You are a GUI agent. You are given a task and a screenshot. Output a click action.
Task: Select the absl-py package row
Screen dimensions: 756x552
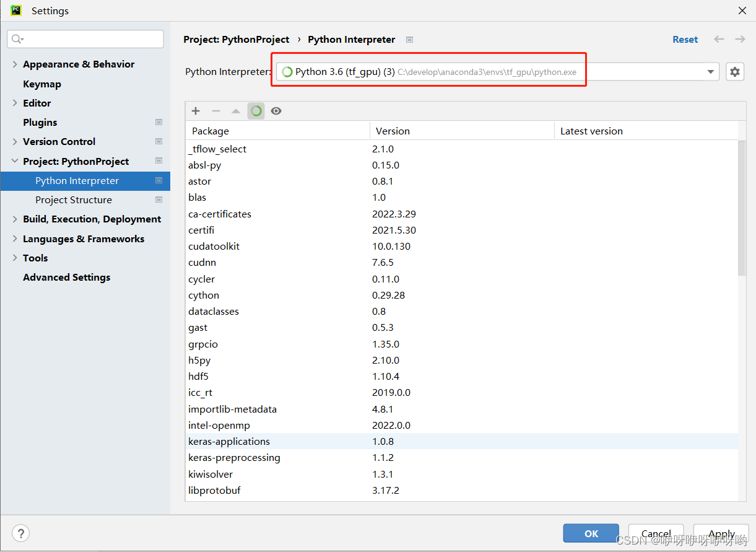(462, 165)
